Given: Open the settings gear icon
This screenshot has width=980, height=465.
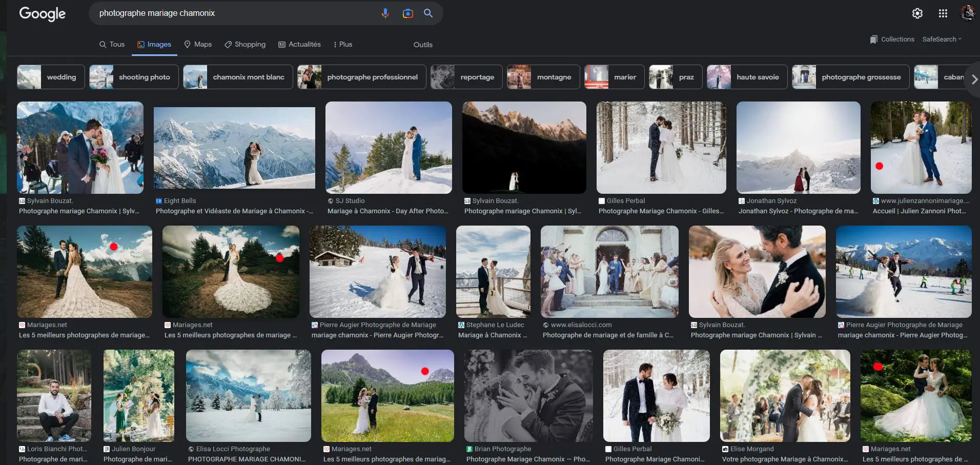Looking at the screenshot, I should (917, 13).
